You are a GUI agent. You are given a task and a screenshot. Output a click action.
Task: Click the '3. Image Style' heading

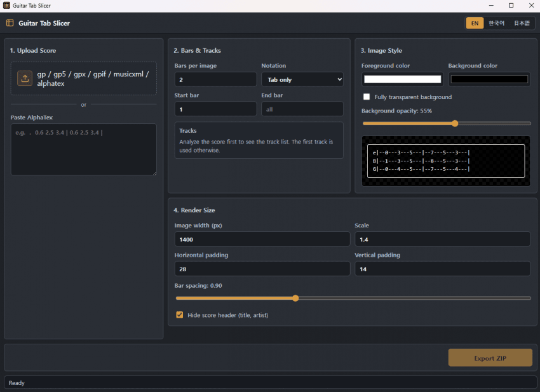[x=381, y=51]
